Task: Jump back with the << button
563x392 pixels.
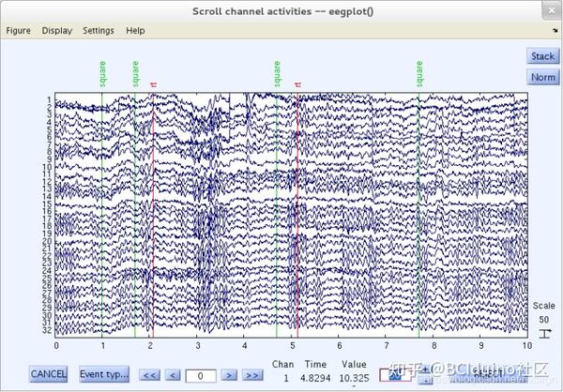Action: pyautogui.click(x=148, y=375)
